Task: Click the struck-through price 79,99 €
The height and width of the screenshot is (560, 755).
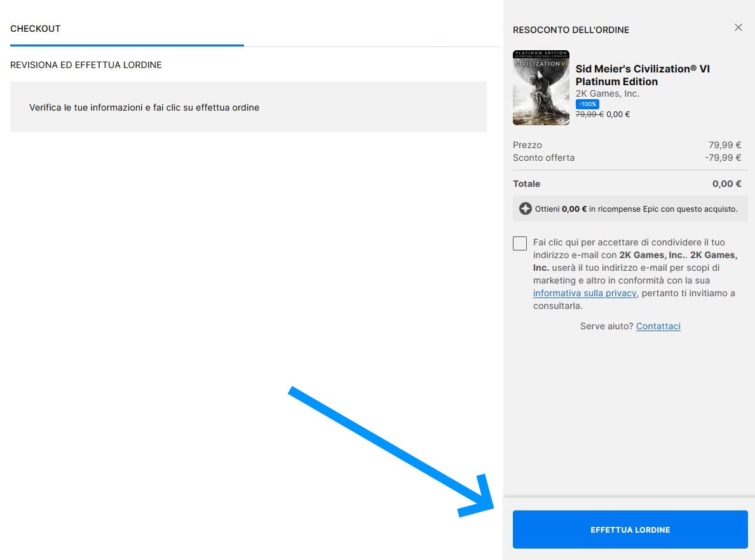Action: point(589,114)
